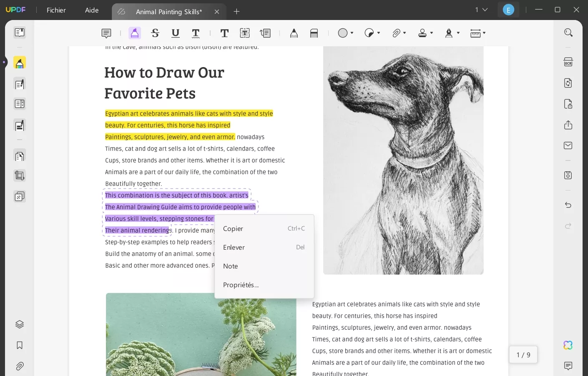Click the page indicator 1 / 9
The image size is (588, 376).
(x=523, y=355)
